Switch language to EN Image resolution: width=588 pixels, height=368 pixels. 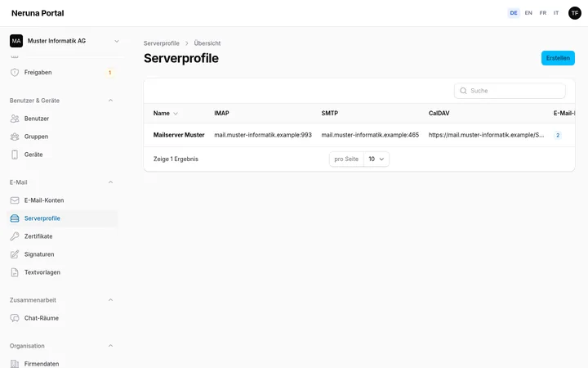coord(528,13)
